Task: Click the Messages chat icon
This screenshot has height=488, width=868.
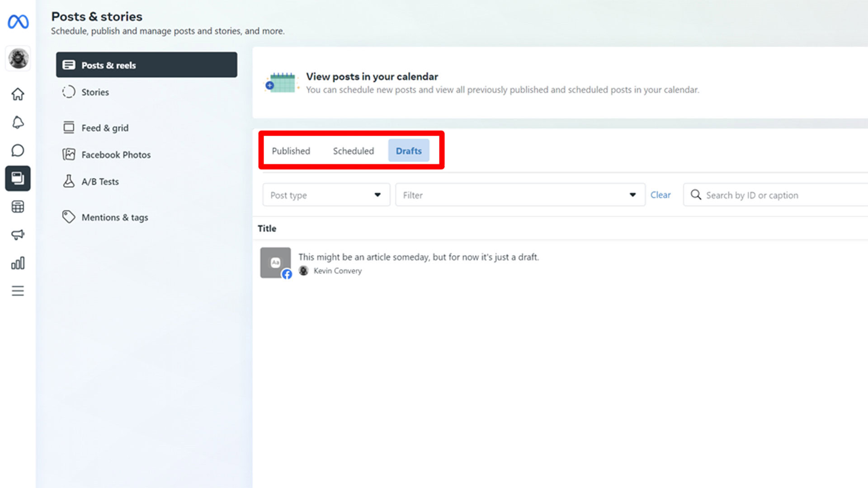Action: (17, 150)
